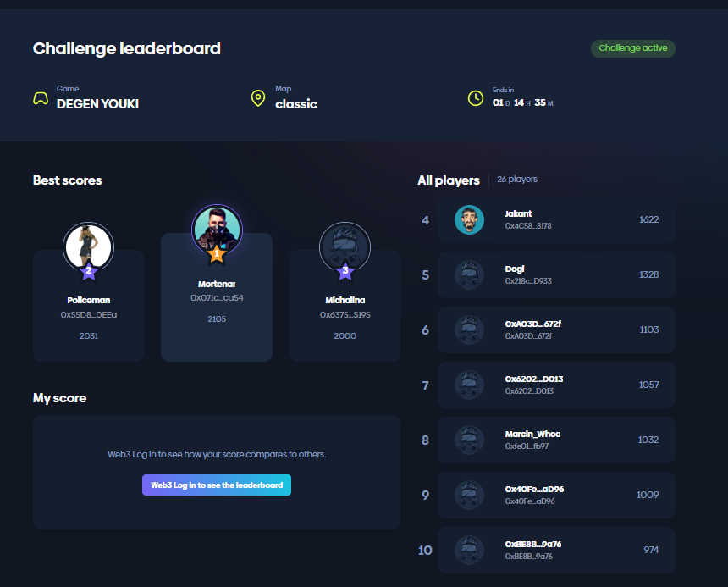Click the 0xBE8B...9a76 player row
The width and height of the screenshot is (728, 587).
point(556,550)
